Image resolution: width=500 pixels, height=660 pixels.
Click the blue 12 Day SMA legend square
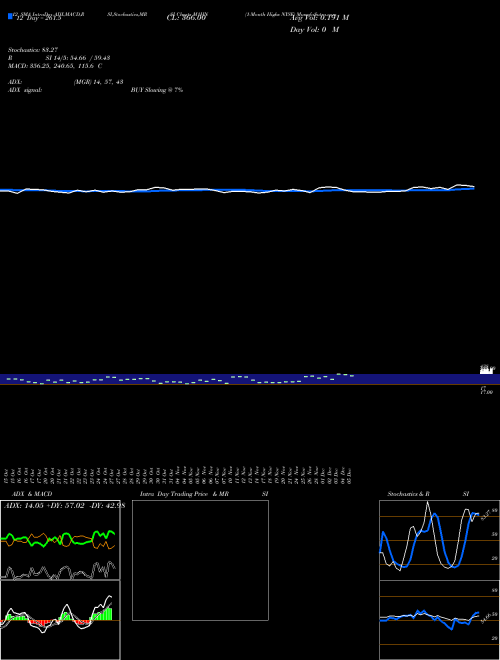(10, 16)
